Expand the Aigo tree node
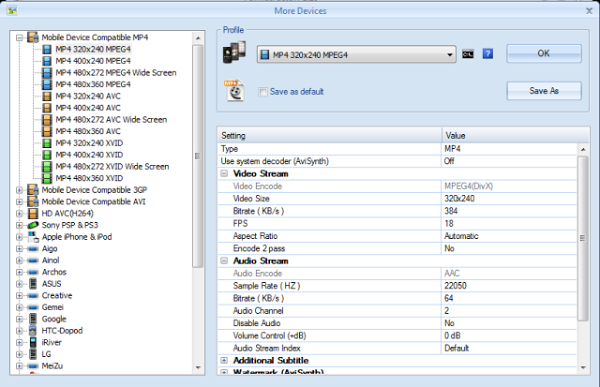Viewport: 600px width, 387px height. pyautogui.click(x=19, y=249)
